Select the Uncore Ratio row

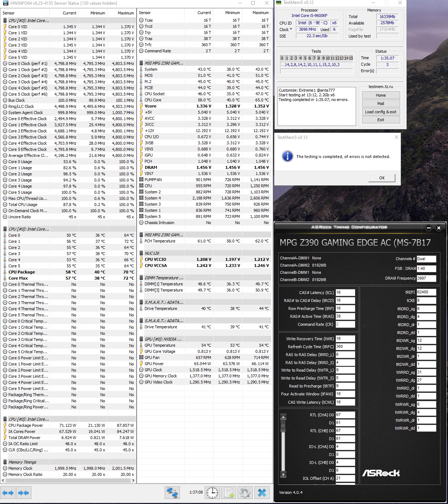68,217
